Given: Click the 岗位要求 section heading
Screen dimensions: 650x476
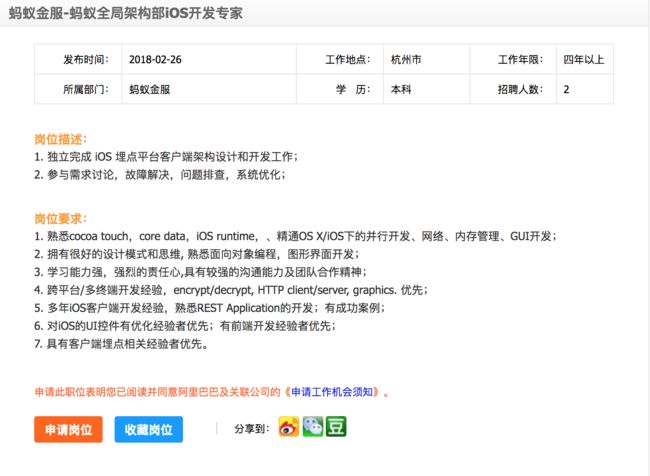Looking at the screenshot, I should tap(61, 219).
